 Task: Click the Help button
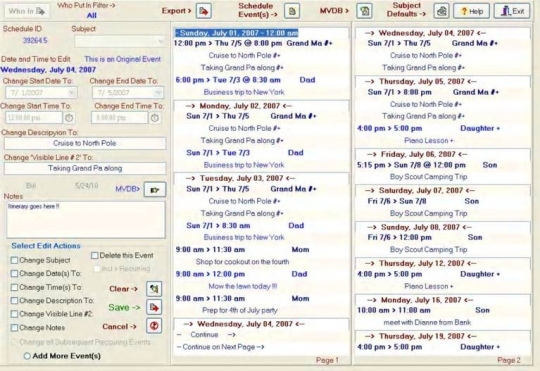pos(471,11)
